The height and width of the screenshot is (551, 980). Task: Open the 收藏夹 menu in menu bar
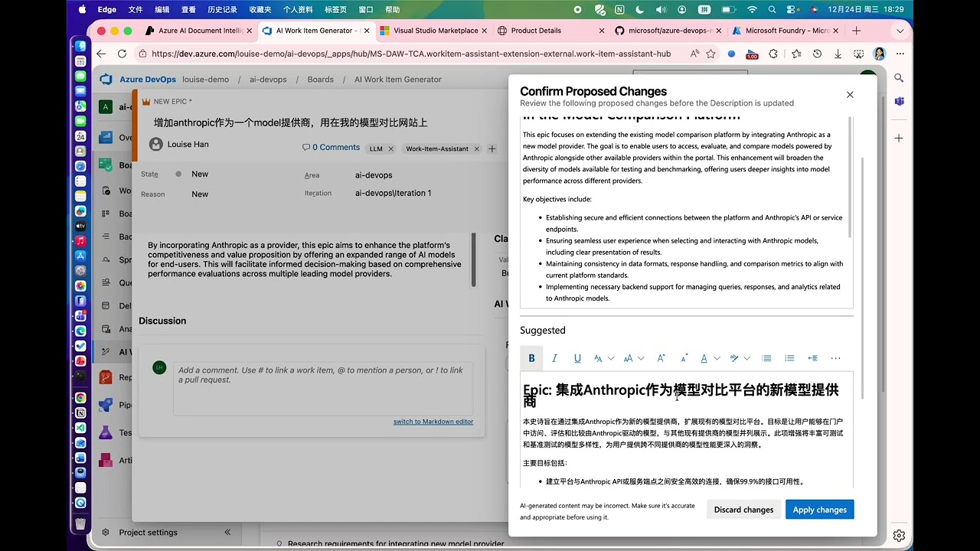[260, 9]
